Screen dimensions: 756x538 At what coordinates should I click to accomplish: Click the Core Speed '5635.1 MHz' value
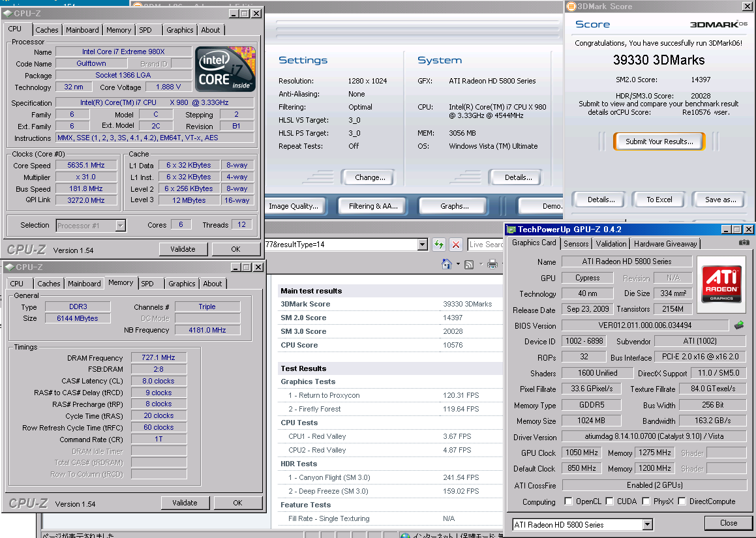tap(86, 165)
